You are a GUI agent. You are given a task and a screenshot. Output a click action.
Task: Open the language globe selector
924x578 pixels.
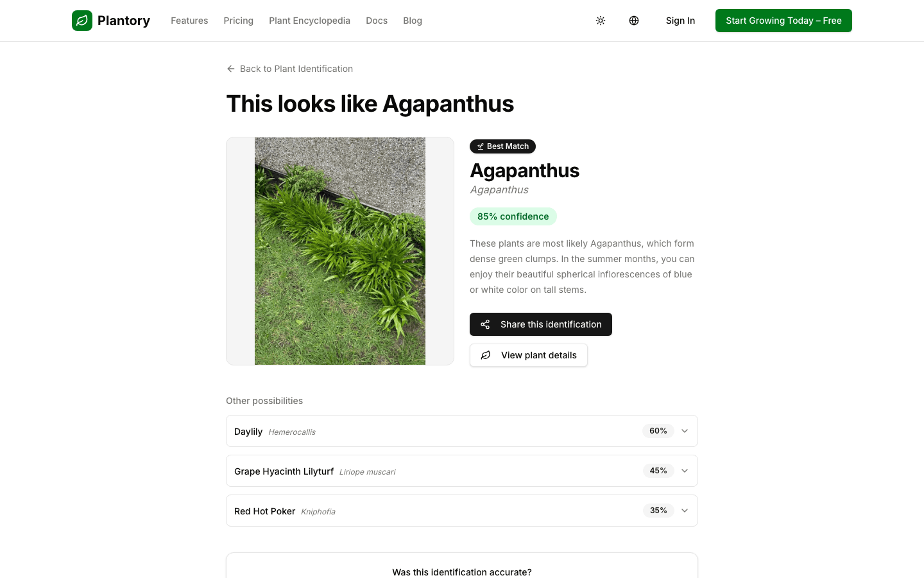[634, 21]
